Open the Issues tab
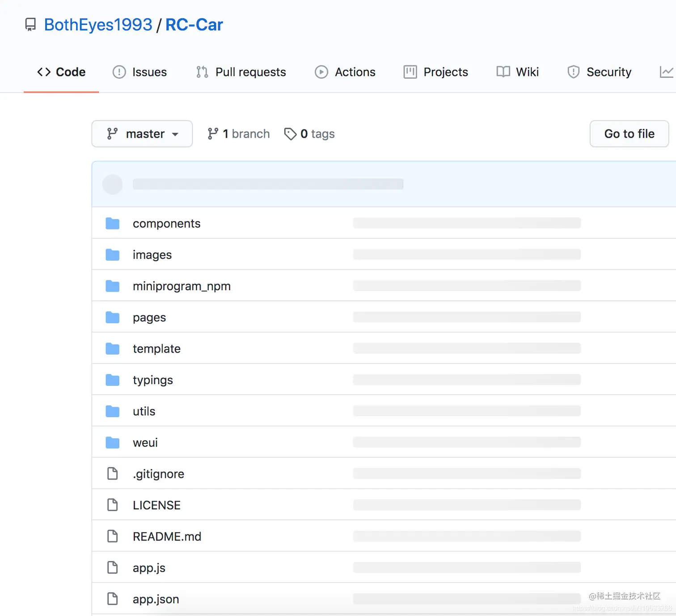 tap(139, 72)
